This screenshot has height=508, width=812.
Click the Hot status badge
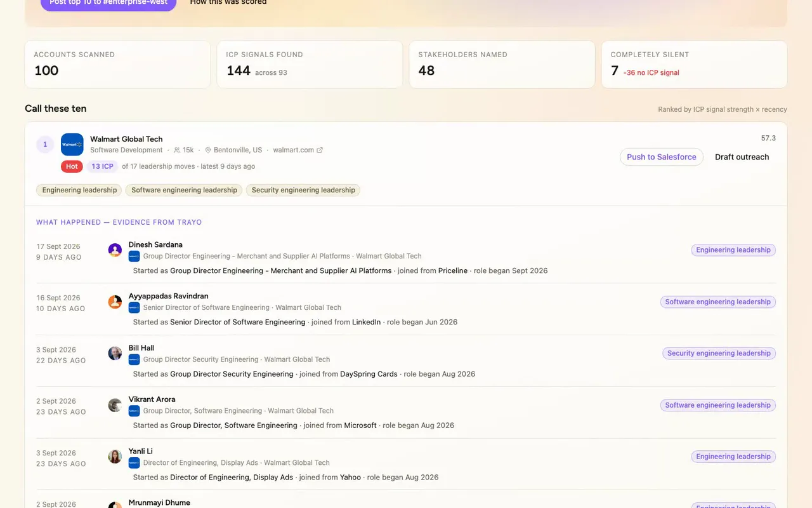[x=72, y=166]
